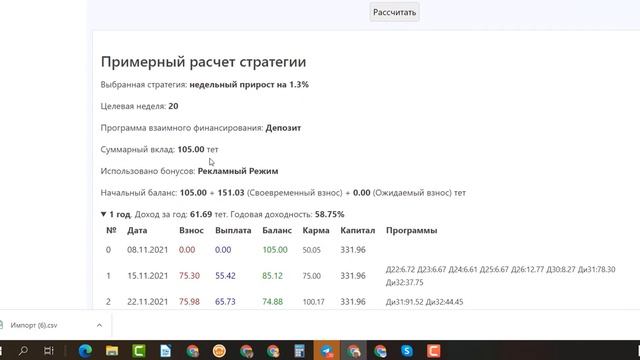Open the orange Camtasia recorder taskbar icon

433,351
